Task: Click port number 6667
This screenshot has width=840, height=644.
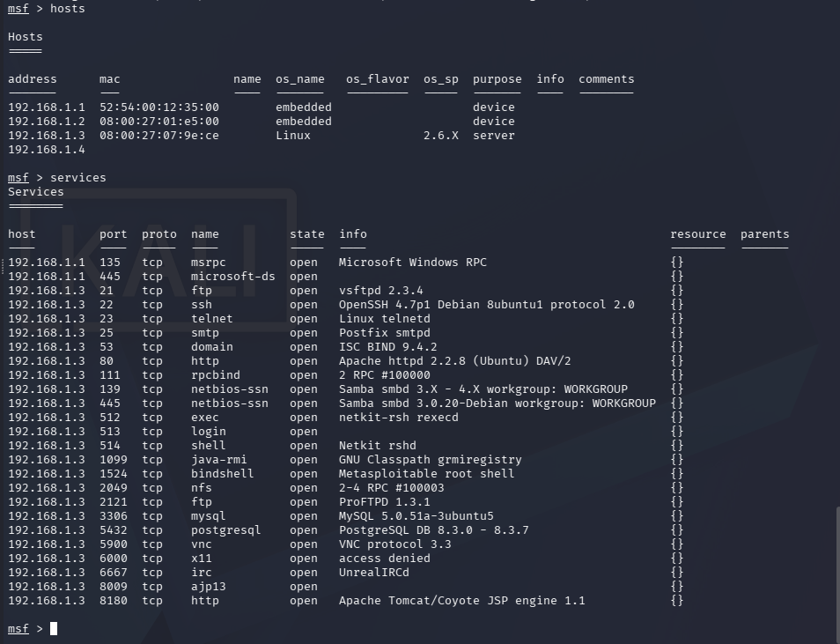Action: 113,573
